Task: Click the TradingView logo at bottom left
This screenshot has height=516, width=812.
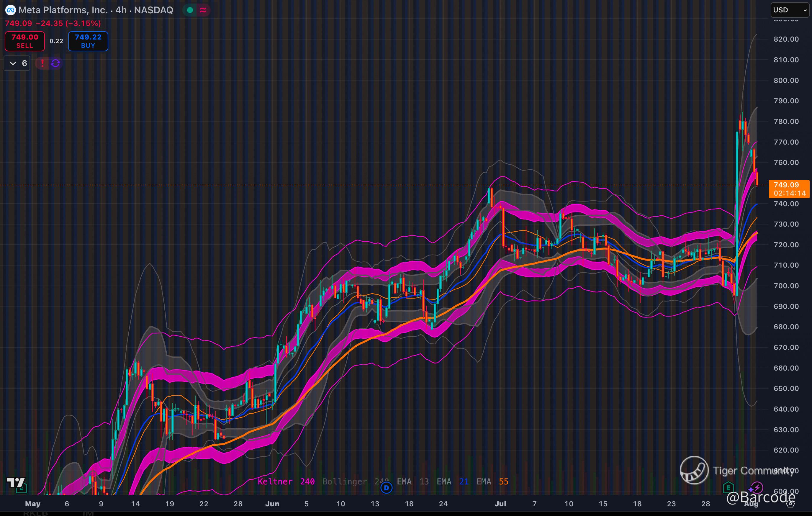Action: coord(16,482)
